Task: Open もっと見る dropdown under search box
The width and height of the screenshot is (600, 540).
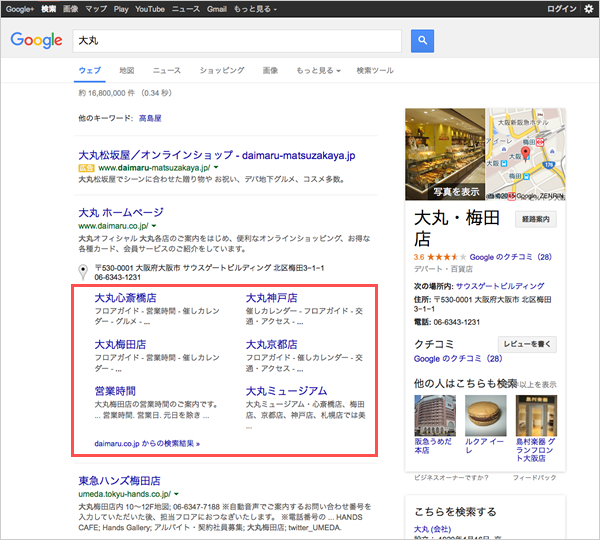Action: (x=318, y=70)
